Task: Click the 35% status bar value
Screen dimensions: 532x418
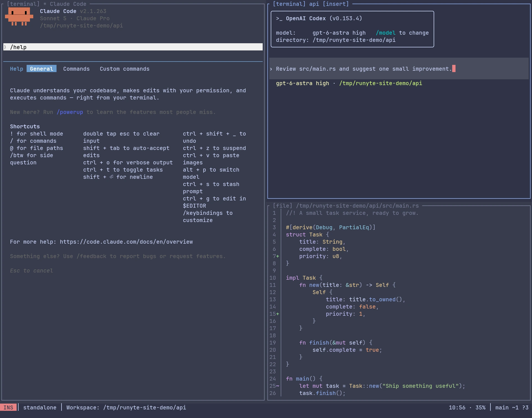Action: 480,407
